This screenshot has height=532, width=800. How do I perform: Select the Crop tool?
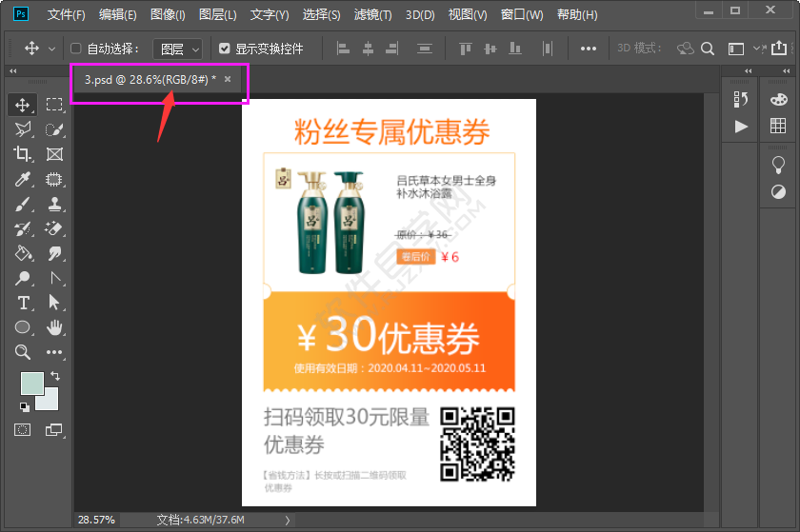pyautogui.click(x=23, y=154)
